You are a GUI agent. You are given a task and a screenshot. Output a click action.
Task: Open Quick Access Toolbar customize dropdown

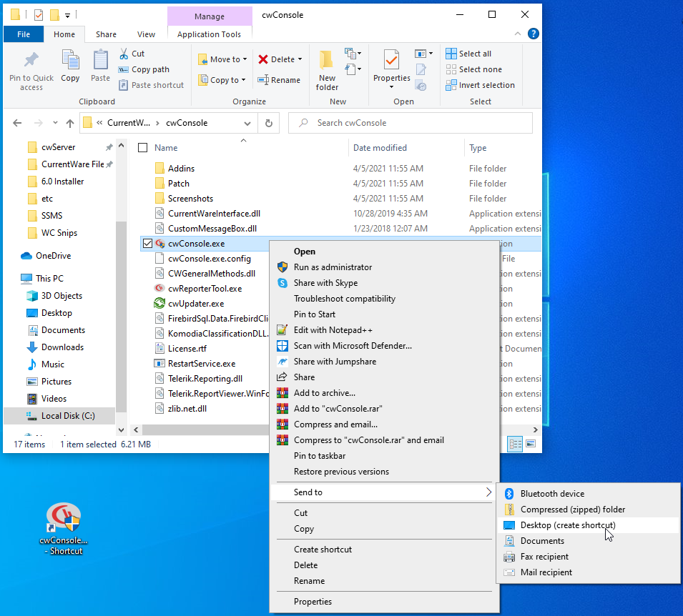[67, 16]
